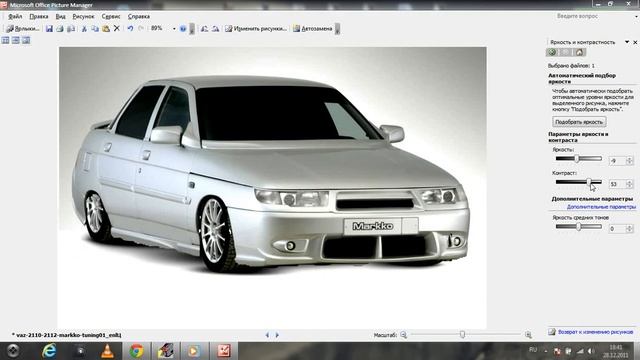Switch to filmstrip view mode

[16, 40]
